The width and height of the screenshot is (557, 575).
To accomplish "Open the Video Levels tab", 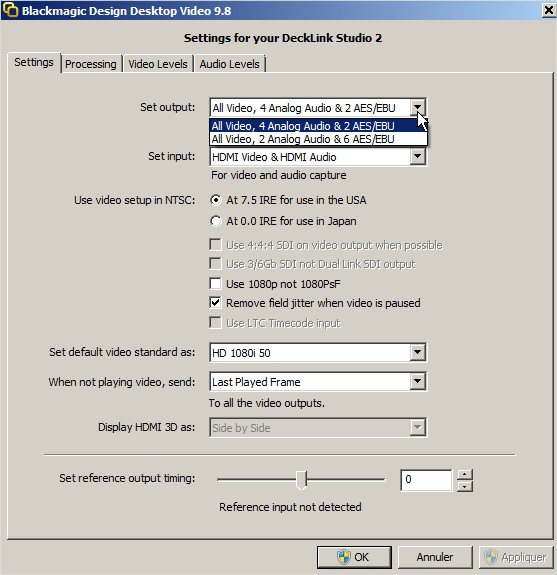I will (158, 64).
